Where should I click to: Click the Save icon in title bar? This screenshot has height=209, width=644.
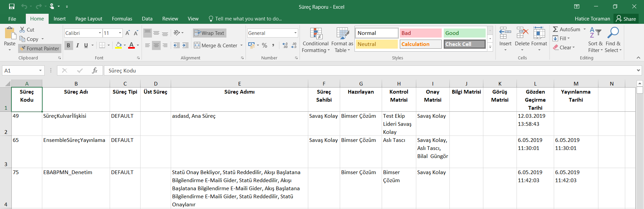[12, 6]
